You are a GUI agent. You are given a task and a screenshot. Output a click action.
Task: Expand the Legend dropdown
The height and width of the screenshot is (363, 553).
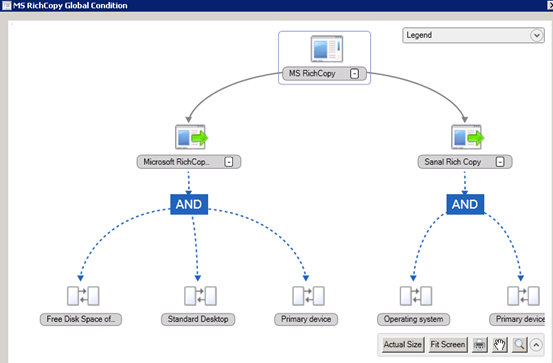(x=536, y=35)
